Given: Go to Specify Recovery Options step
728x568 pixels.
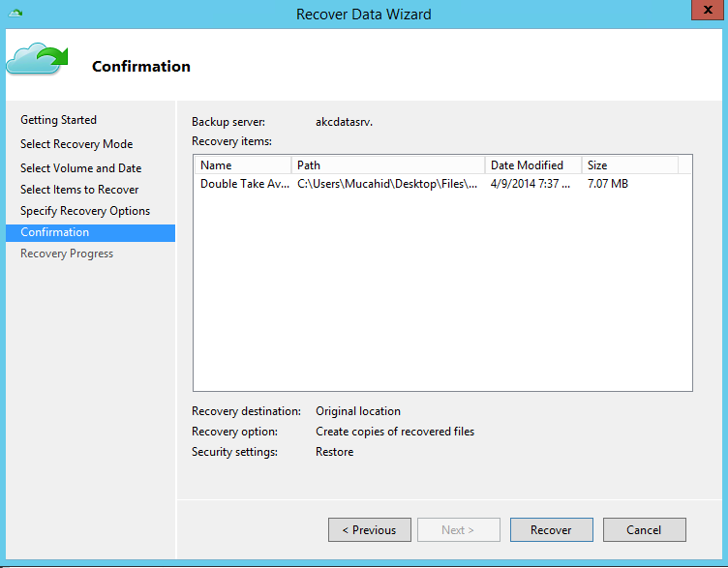Looking at the screenshot, I should point(85,211).
